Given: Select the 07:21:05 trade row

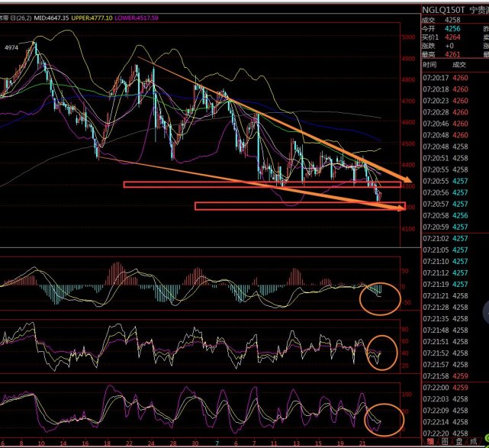Looking at the screenshot, I should tap(446, 250).
